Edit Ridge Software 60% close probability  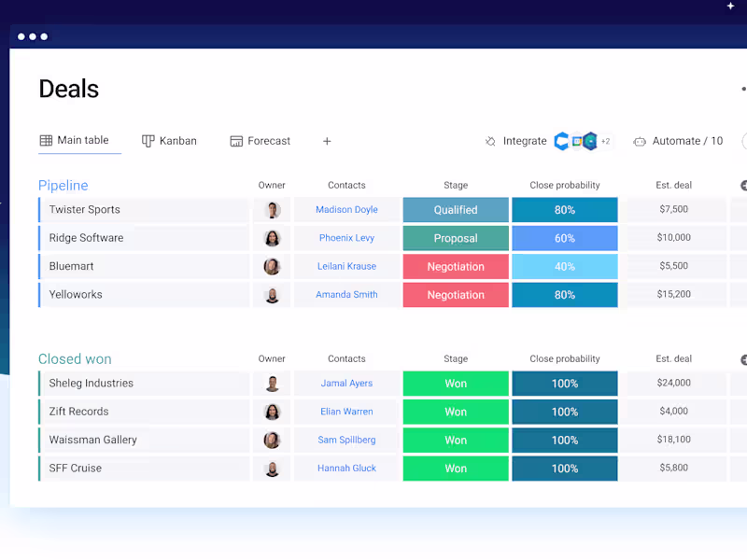565,238
